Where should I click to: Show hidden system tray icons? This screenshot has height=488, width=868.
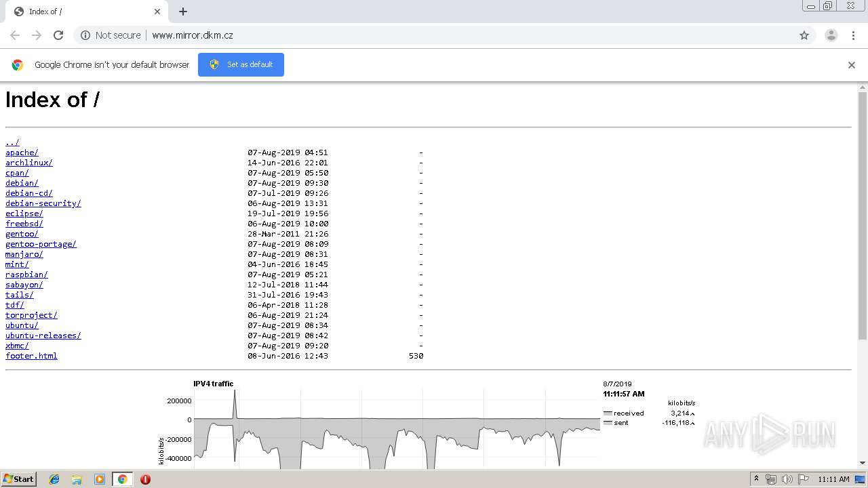click(756, 479)
